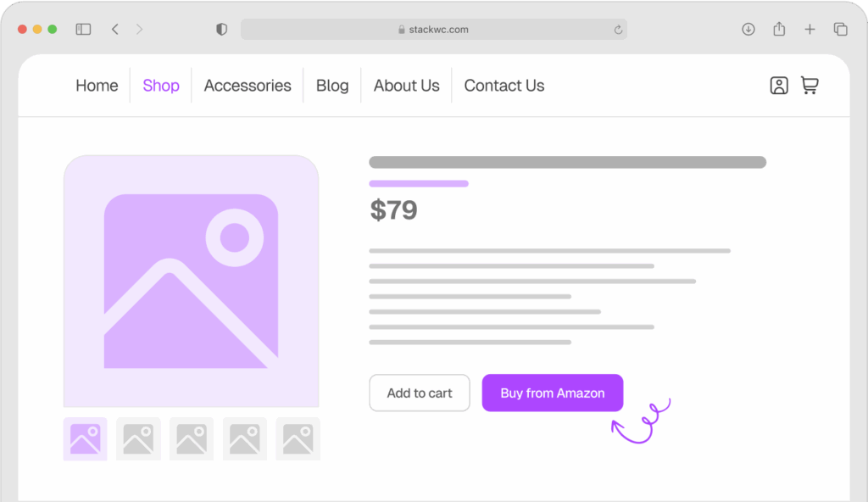
Task: Reload the page using the refresh icon
Action: click(618, 29)
